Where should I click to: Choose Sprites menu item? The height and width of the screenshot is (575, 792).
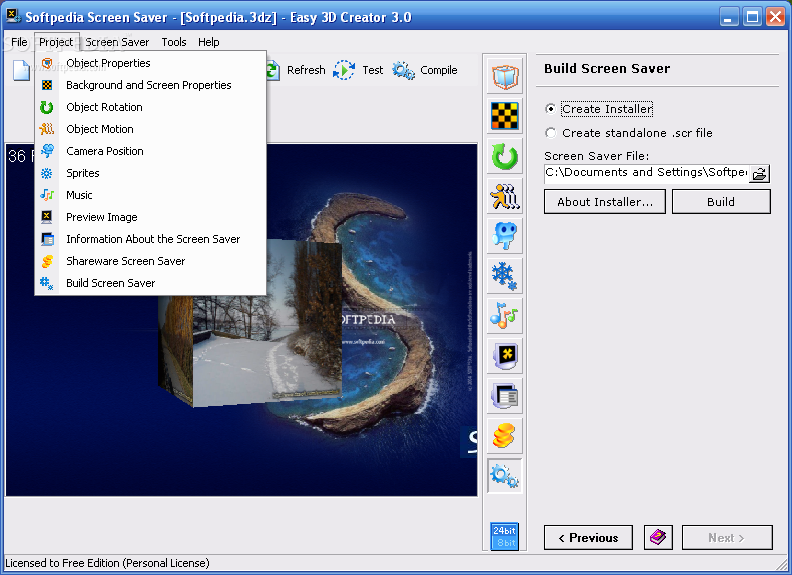coord(151,173)
